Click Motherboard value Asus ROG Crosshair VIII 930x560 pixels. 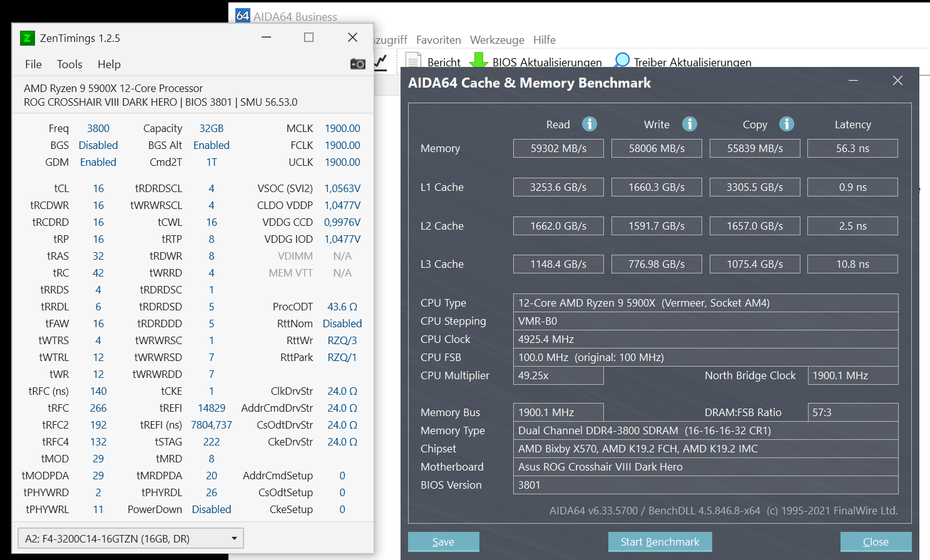705,467
